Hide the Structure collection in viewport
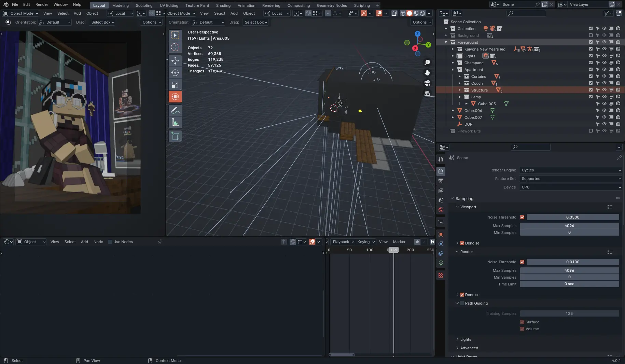 tap(604, 90)
